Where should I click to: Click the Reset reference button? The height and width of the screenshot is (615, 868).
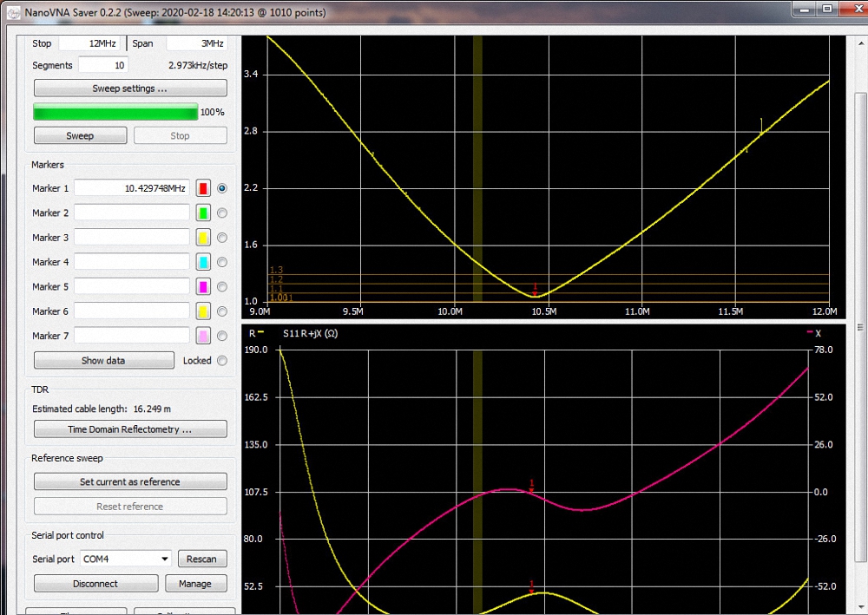click(x=130, y=507)
